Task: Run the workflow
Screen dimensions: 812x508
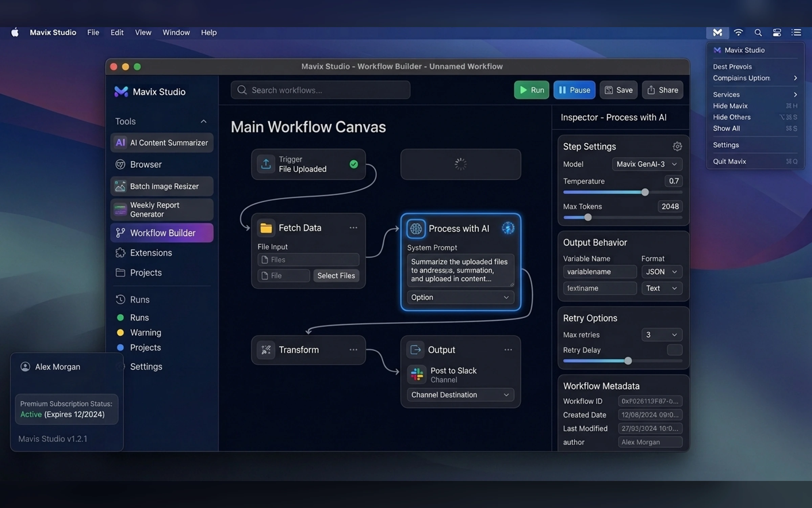Action: pyautogui.click(x=531, y=90)
